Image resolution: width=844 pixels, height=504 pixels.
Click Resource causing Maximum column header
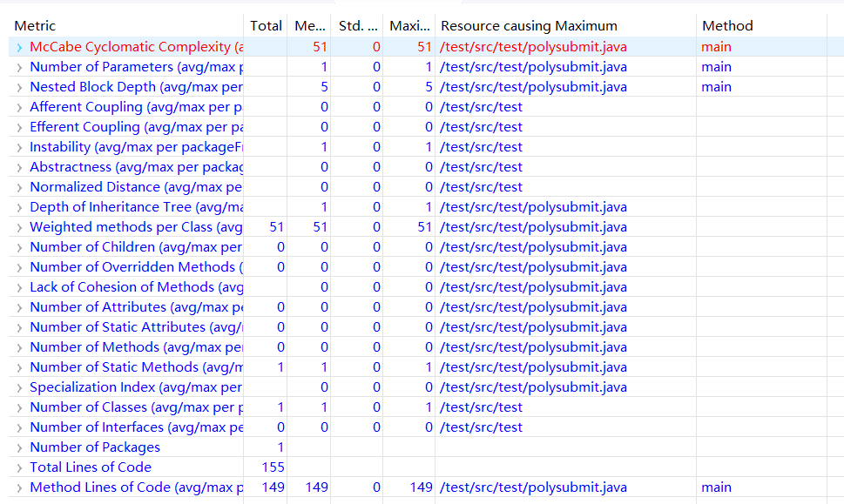[566, 26]
